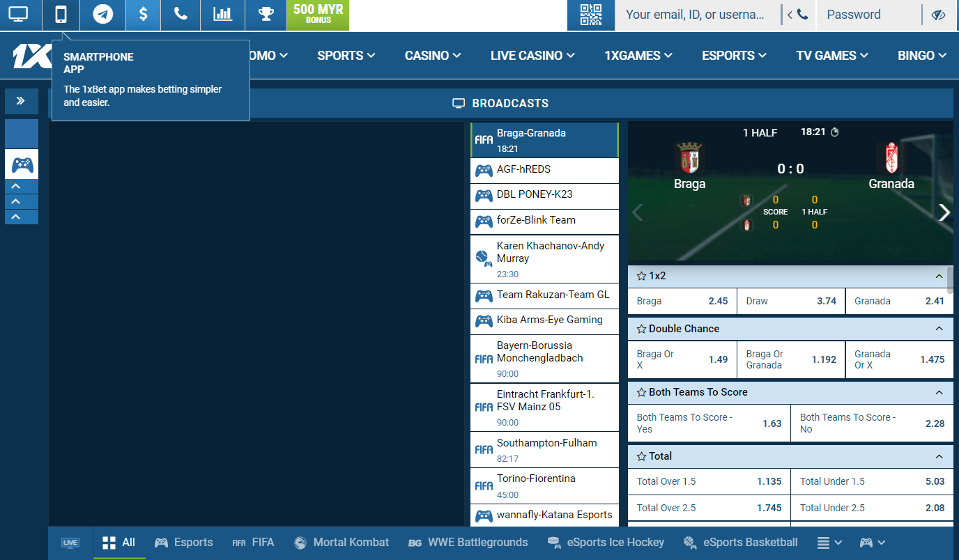
Task: Open the smartphone app icon
Action: (x=61, y=14)
